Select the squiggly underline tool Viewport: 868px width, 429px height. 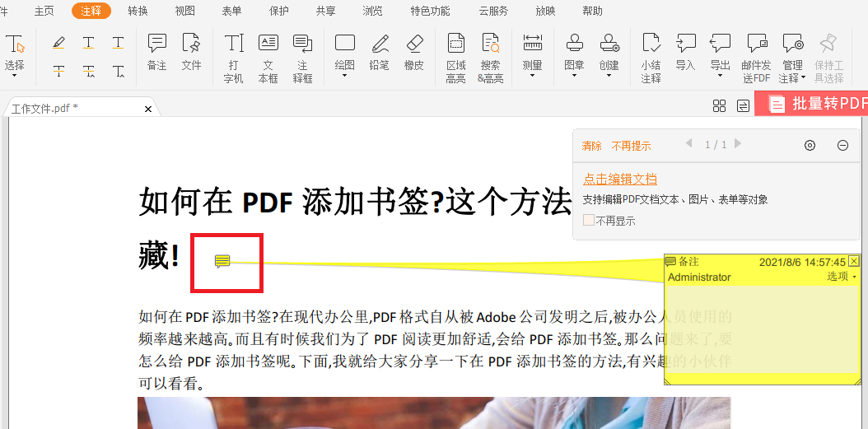tap(89, 43)
